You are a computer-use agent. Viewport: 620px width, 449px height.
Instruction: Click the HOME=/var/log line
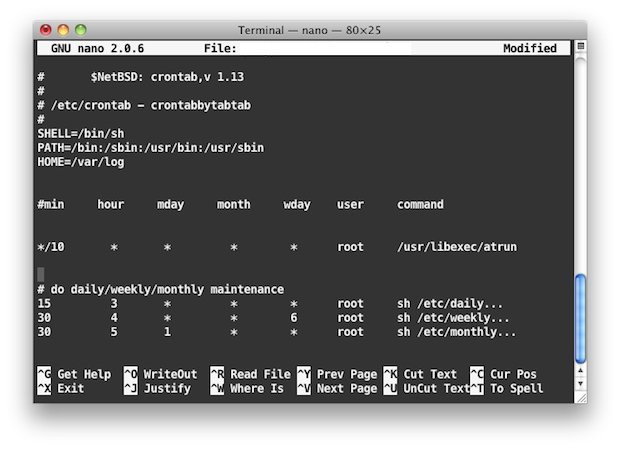click(x=81, y=162)
